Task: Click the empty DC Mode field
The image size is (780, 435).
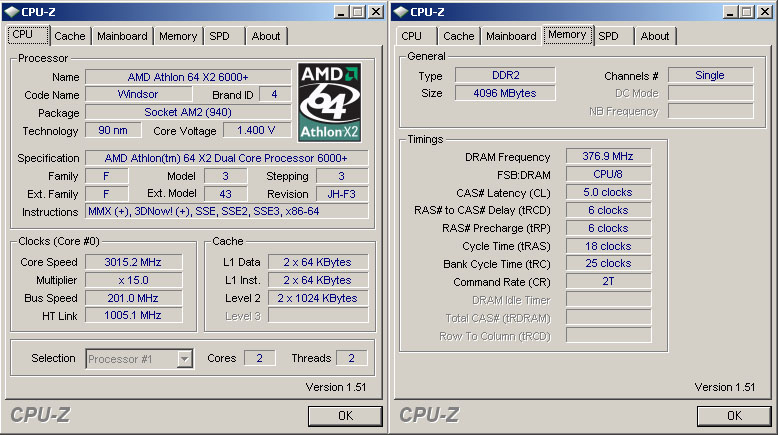Action: [x=710, y=93]
